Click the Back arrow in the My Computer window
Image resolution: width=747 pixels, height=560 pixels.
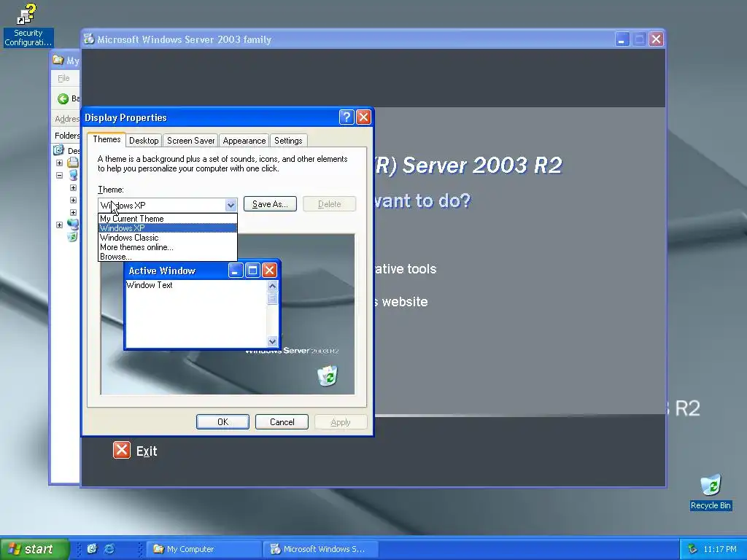pos(63,98)
